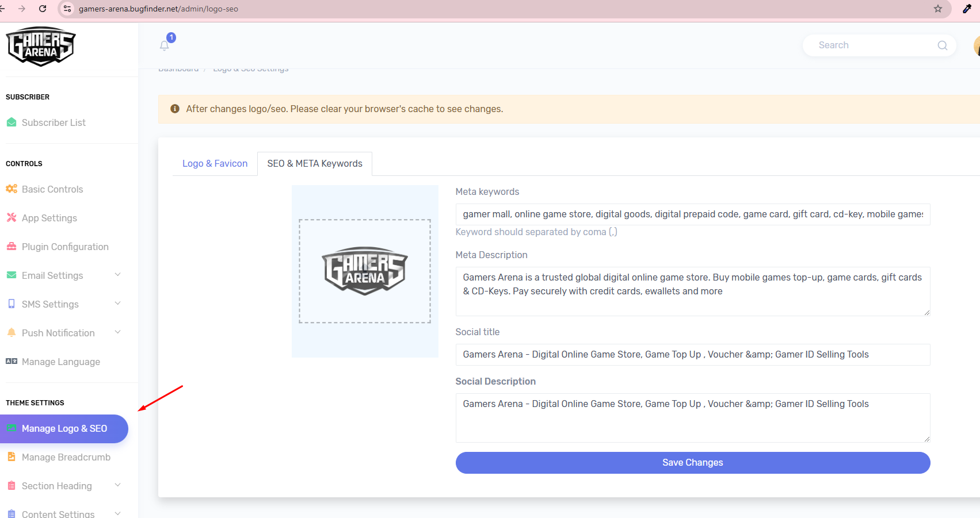Click 'Keyword should separated by coma' hint
This screenshot has width=980, height=518.
(x=536, y=232)
